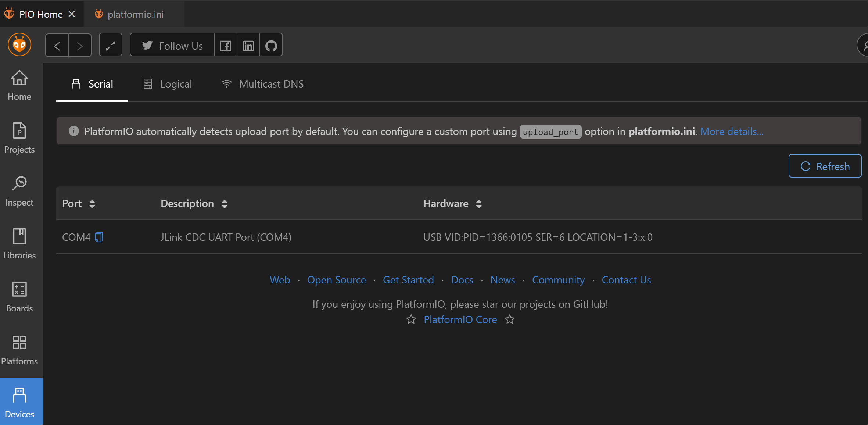The image size is (868, 425).
Task: Open the Boards sidebar section
Action: pos(19,297)
